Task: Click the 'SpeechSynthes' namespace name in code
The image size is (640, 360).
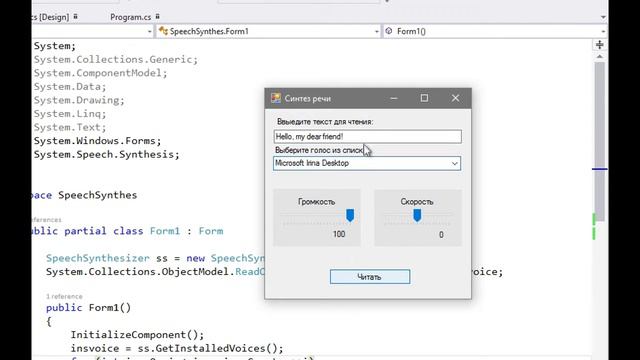Action: point(98,195)
